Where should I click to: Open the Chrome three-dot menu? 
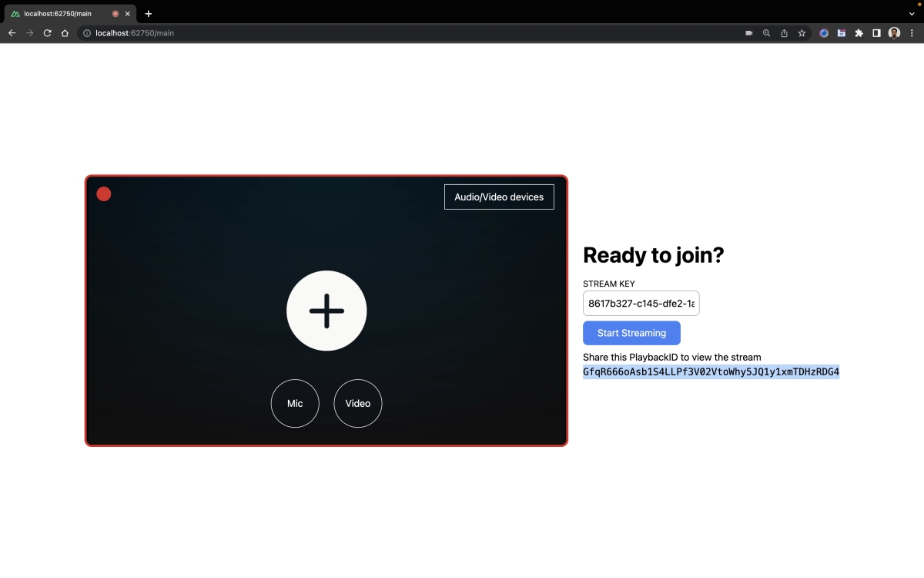coord(912,33)
